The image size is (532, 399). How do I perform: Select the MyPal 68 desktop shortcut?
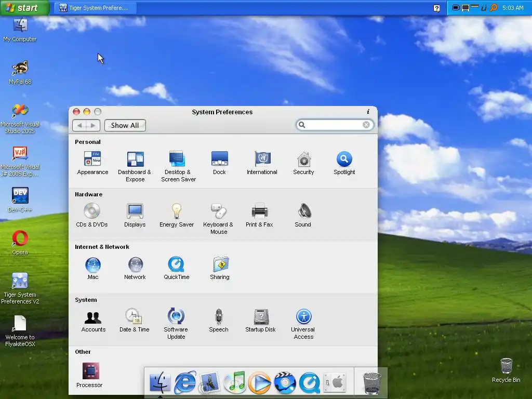tap(20, 72)
